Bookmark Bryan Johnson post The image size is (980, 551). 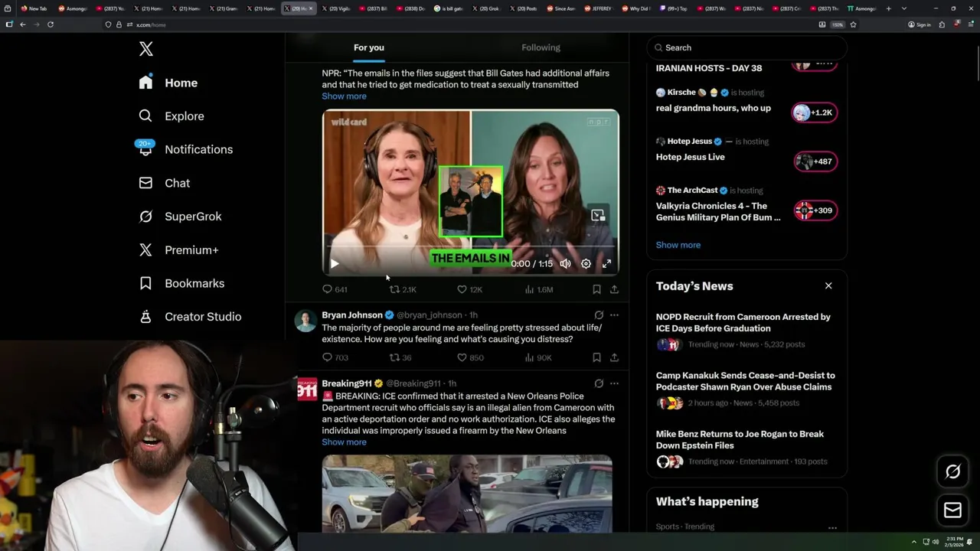click(596, 357)
